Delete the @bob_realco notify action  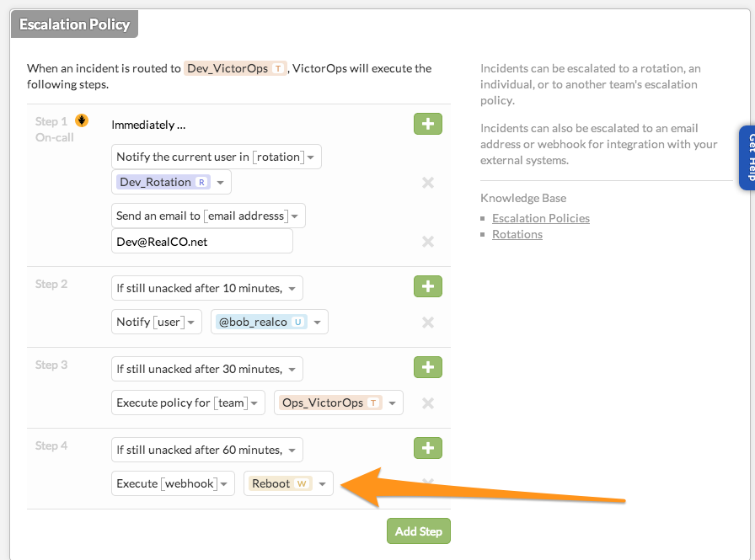[427, 323]
